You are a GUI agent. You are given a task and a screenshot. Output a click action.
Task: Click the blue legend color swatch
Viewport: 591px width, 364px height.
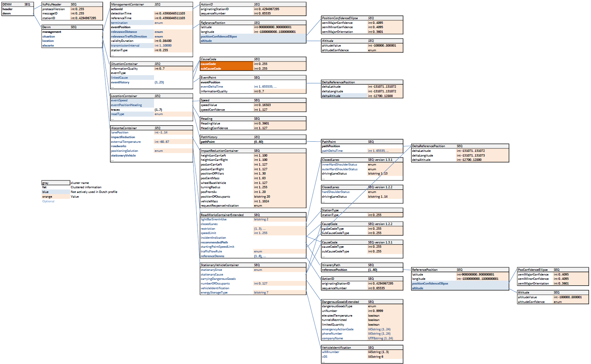(56, 192)
